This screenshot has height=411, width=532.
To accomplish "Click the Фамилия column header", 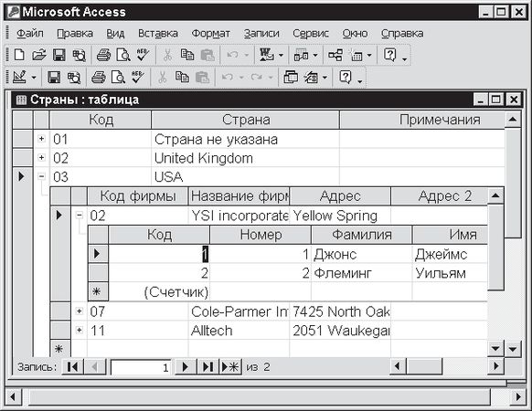I will [362, 235].
